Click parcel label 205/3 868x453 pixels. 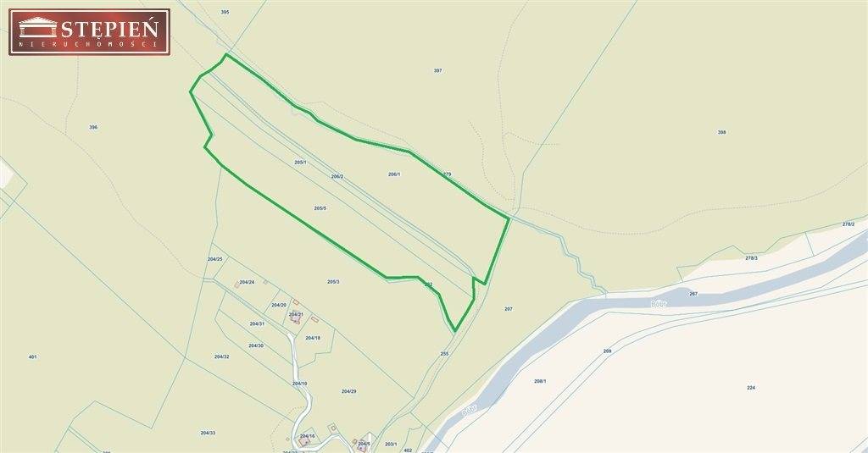click(x=333, y=281)
